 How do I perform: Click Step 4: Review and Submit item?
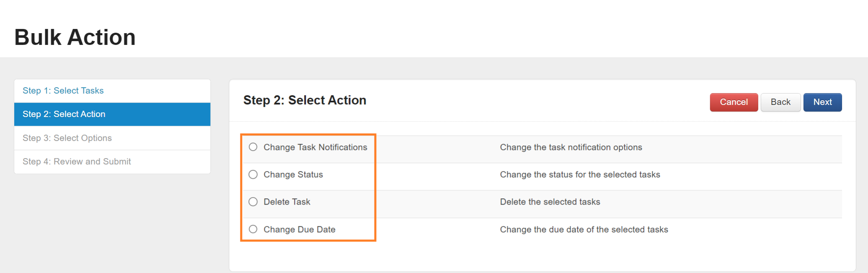77,161
